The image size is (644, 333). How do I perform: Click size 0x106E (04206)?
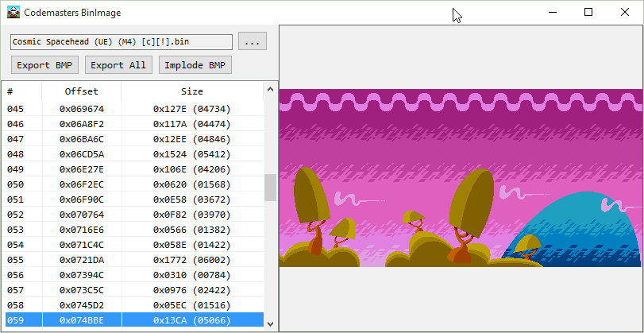tap(192, 169)
